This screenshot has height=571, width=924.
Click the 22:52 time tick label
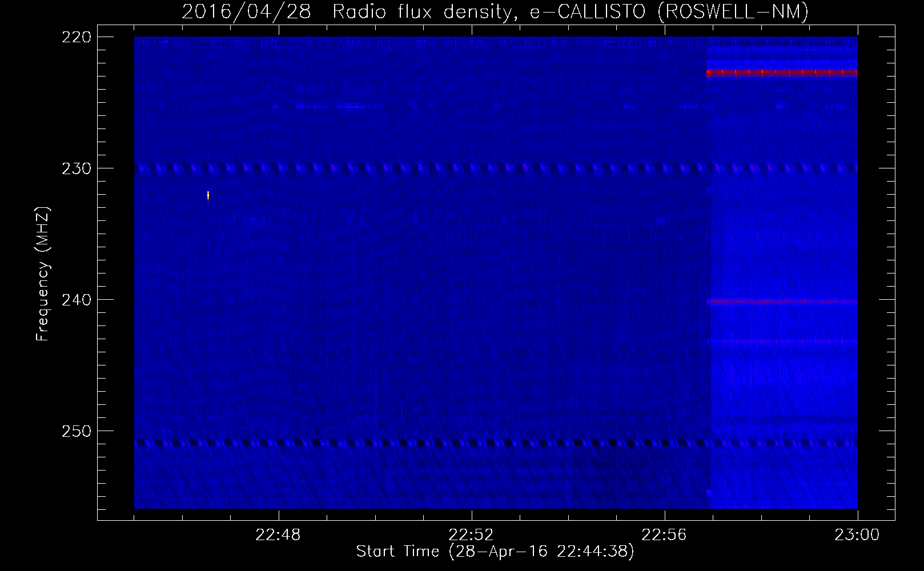point(471,535)
